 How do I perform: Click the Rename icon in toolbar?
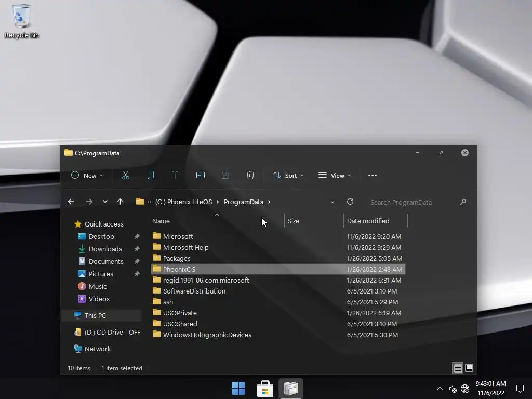pos(200,175)
